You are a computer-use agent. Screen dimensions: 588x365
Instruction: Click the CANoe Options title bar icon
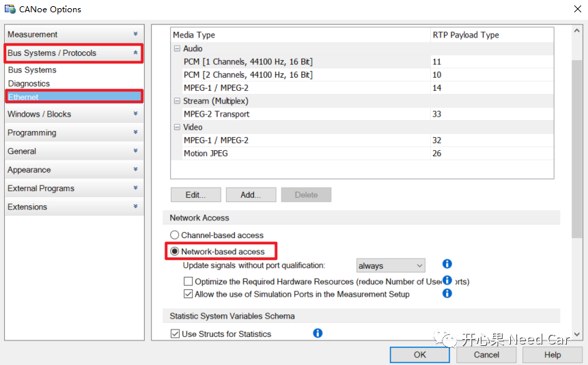10,9
